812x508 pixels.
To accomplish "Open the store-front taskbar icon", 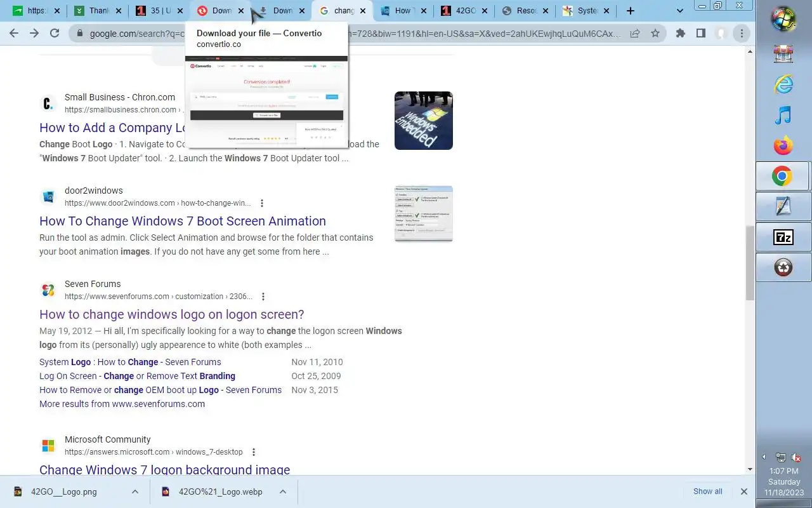I will pos(783,53).
